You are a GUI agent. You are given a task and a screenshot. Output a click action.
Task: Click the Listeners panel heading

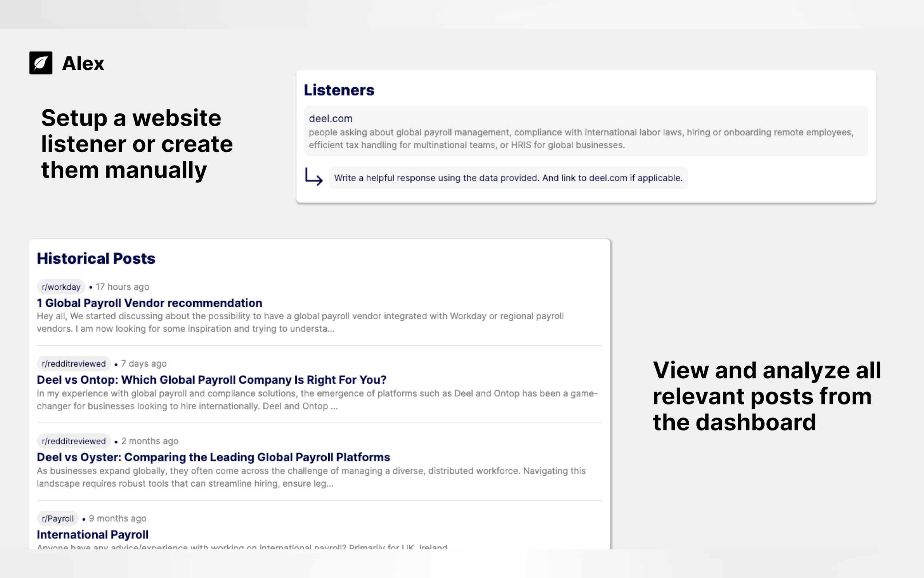coord(339,90)
